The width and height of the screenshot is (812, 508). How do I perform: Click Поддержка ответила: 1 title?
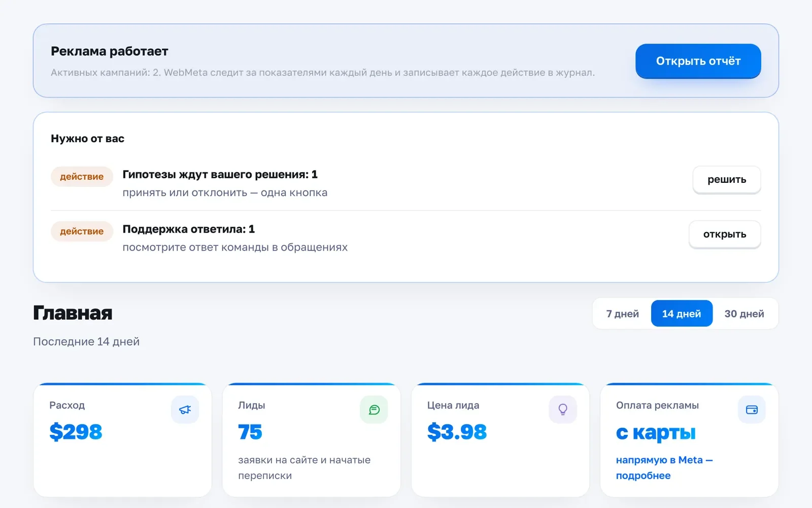click(x=189, y=230)
